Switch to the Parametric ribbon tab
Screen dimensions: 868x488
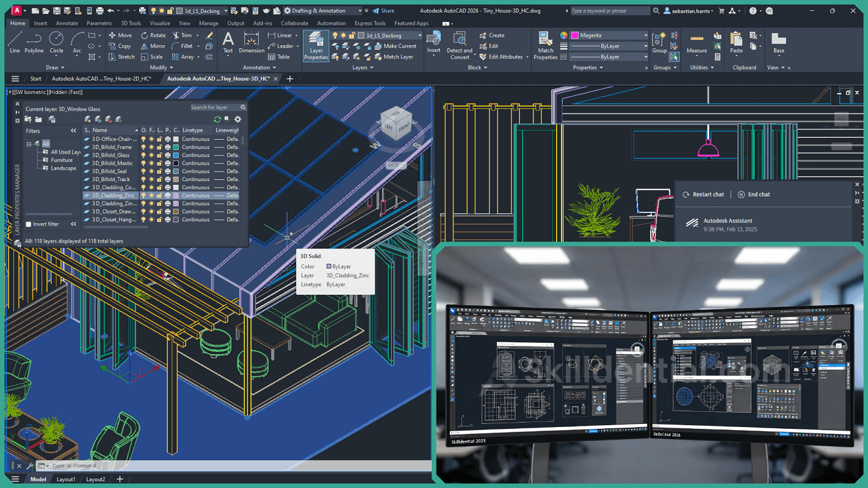(x=99, y=23)
